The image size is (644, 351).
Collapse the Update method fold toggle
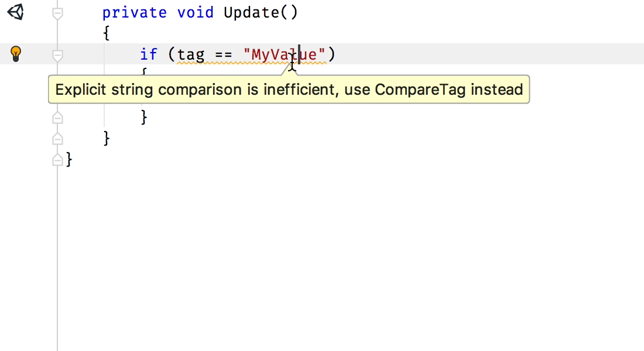57,13
